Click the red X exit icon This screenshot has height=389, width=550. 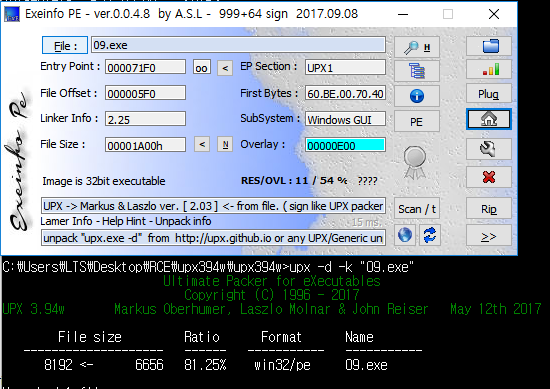pos(489,177)
